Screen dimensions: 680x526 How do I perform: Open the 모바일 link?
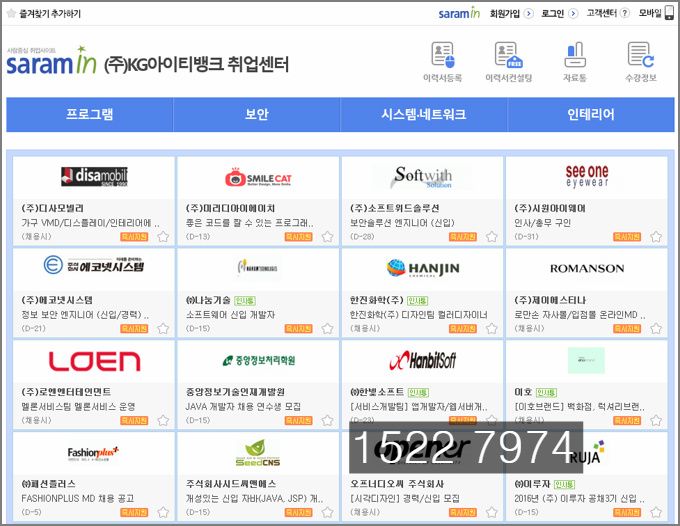point(650,13)
